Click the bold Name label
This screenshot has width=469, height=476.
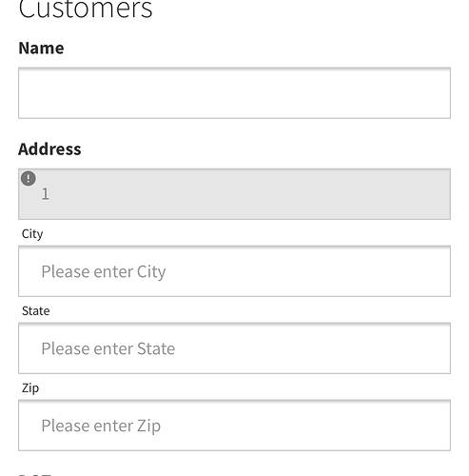[41, 49]
